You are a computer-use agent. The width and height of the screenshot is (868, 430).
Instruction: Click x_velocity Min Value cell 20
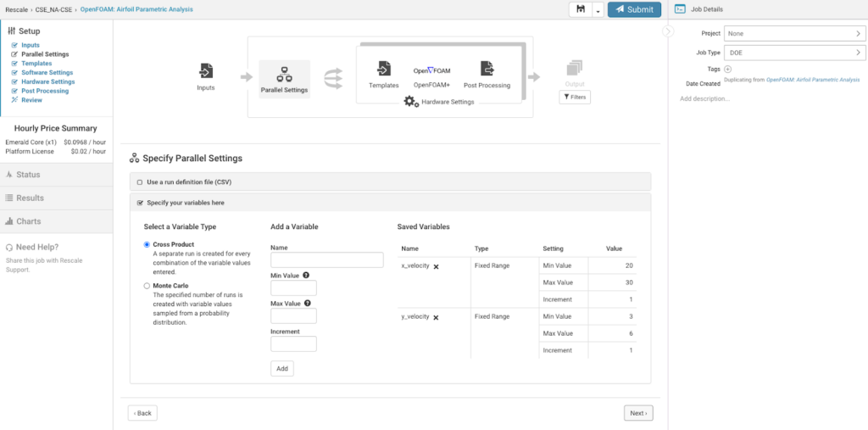[612, 265]
